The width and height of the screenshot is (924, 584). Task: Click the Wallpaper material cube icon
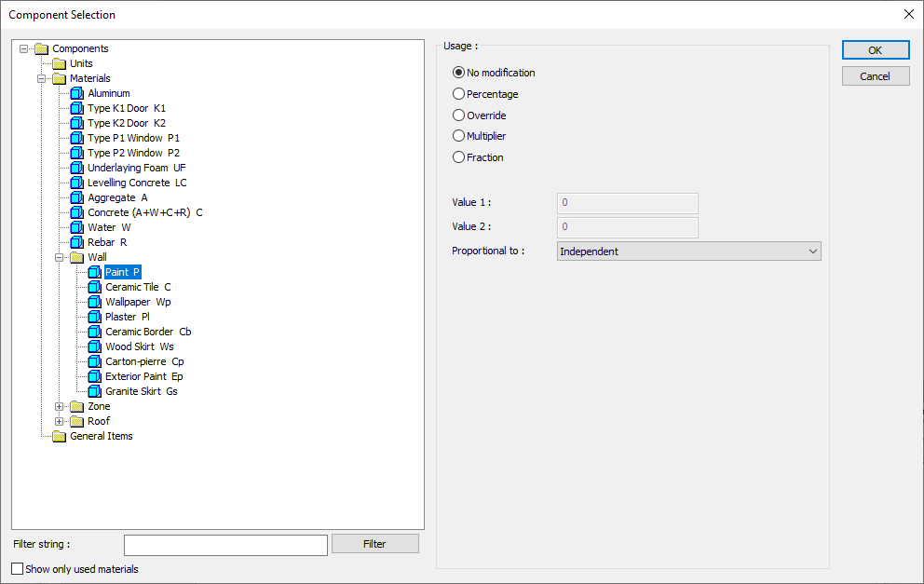pyautogui.click(x=94, y=302)
